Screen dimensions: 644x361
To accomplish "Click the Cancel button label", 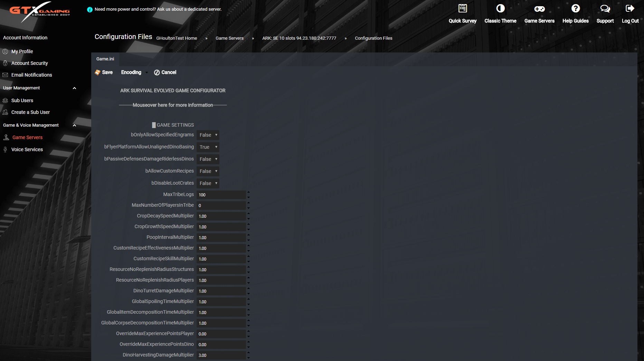I will pos(169,72).
